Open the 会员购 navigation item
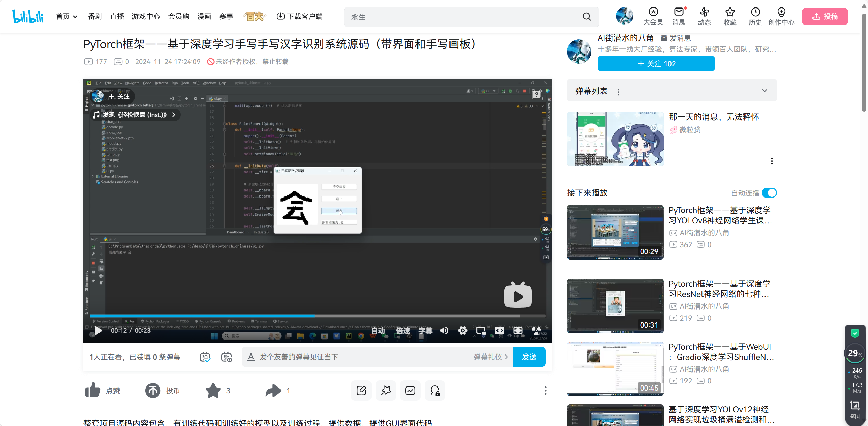This screenshot has width=868, height=426. pos(178,16)
